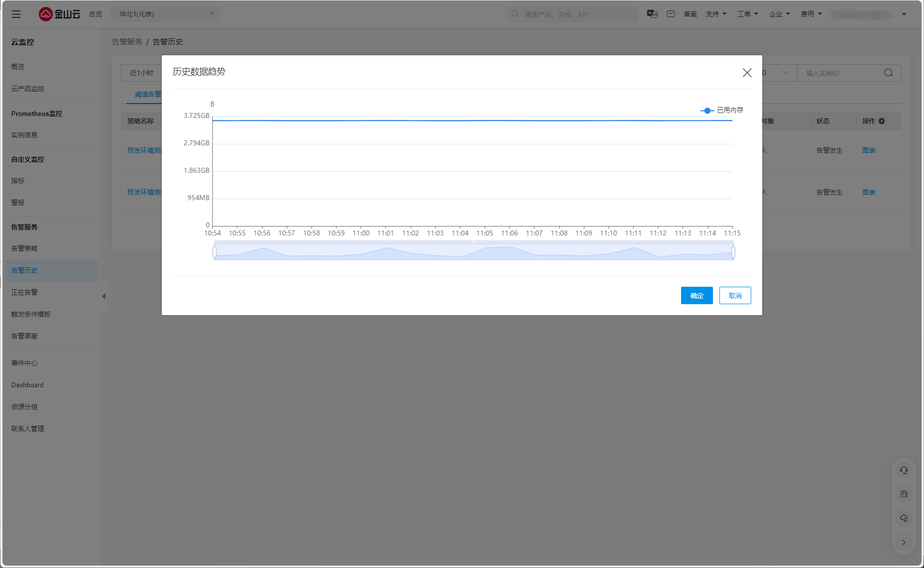Open the customer service headset icon
Screen dimensions: 924x568
click(x=904, y=470)
